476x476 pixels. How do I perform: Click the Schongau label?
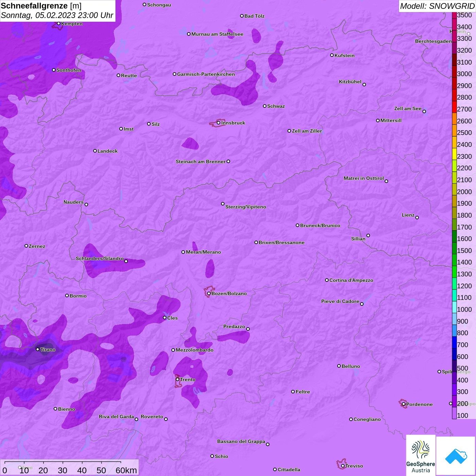[x=159, y=5]
